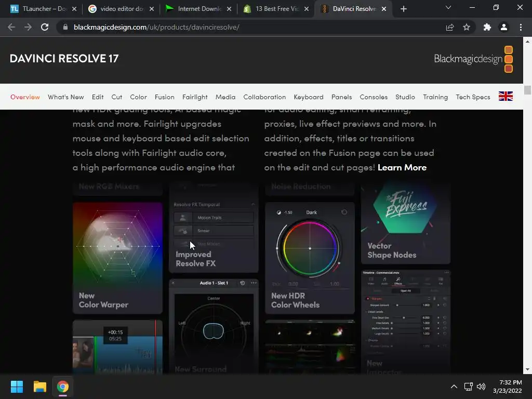
Task: Open the Audio 1 - Slot 1 surround card
Action: coord(214,326)
